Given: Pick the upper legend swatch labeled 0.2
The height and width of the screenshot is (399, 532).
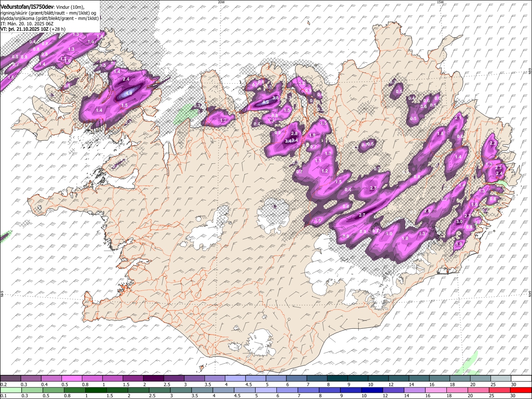Looking at the screenshot, I should click(10, 379).
